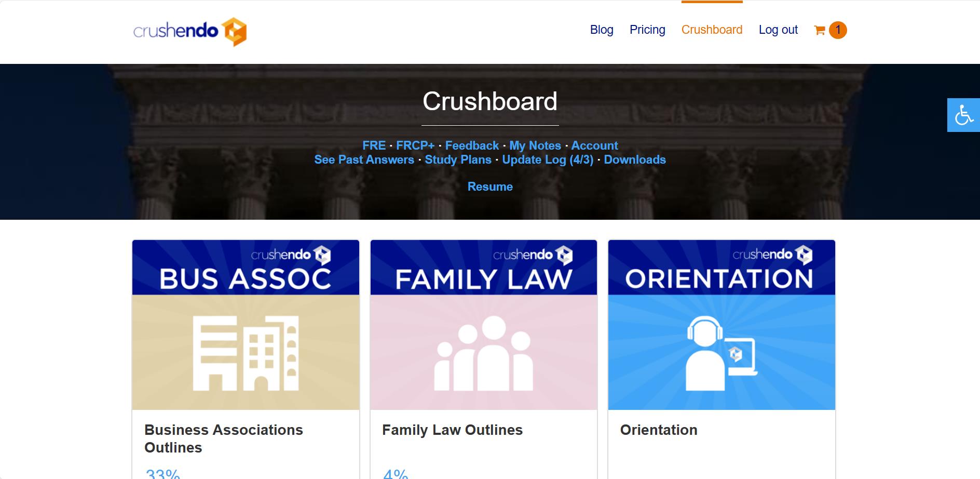Open the Feedback page
980x479 pixels.
[x=473, y=146]
